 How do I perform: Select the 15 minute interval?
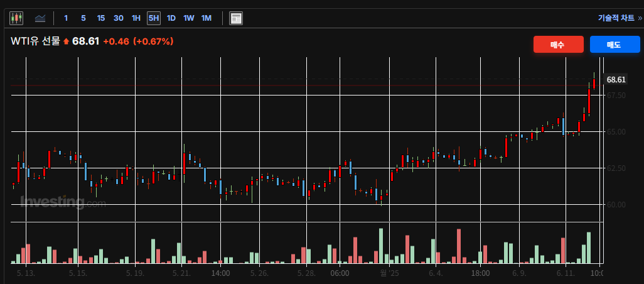click(x=101, y=18)
